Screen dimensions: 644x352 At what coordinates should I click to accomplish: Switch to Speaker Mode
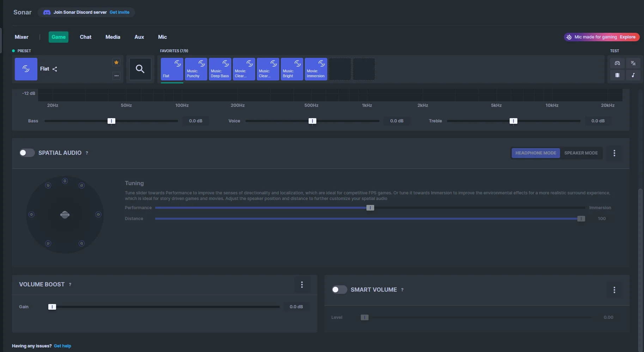pyautogui.click(x=581, y=153)
